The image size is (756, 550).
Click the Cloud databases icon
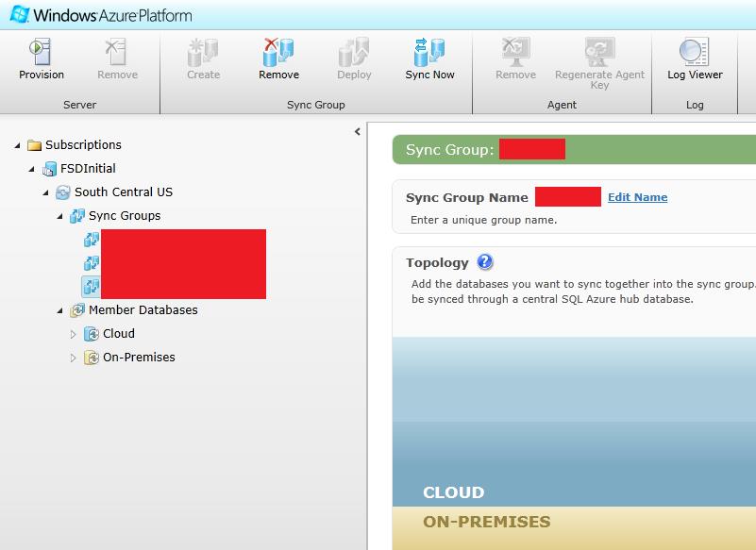(92, 334)
